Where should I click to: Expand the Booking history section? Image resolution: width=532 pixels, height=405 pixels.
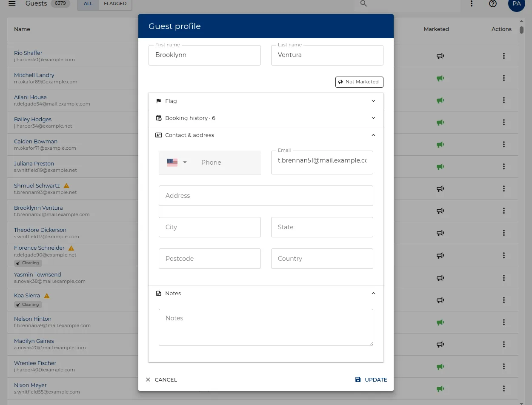coord(266,118)
